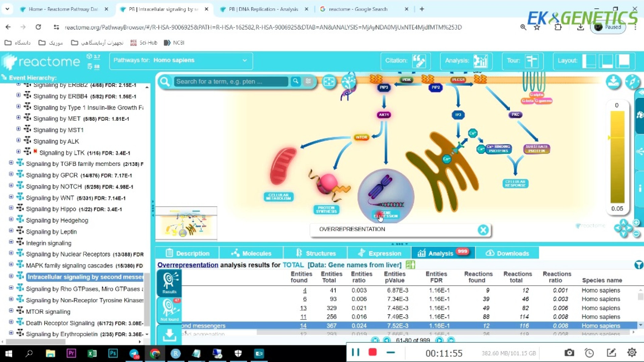Viewport: 644px width, 362px height.
Task: Open the camera screenshot icon in the recorder
Action: coord(569,353)
